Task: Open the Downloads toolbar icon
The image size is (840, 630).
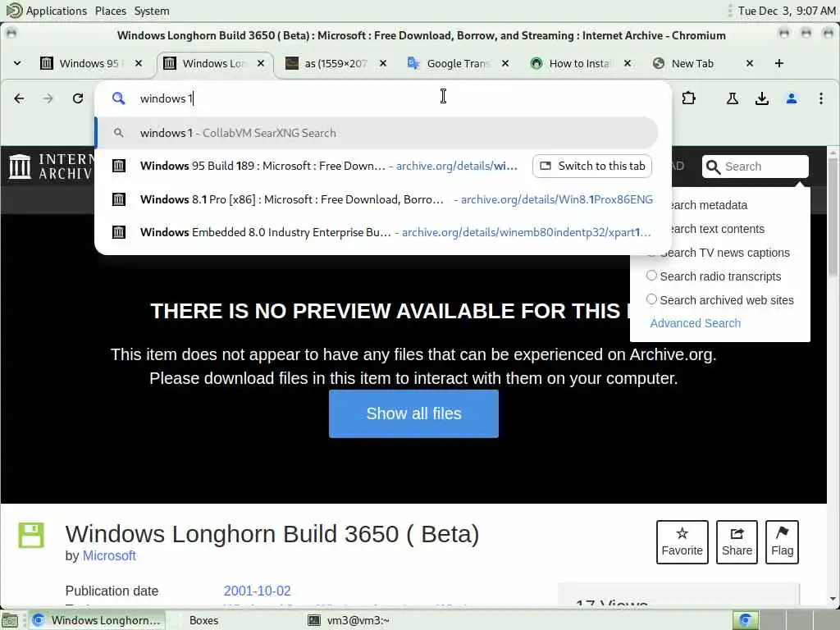Action: pos(762,98)
